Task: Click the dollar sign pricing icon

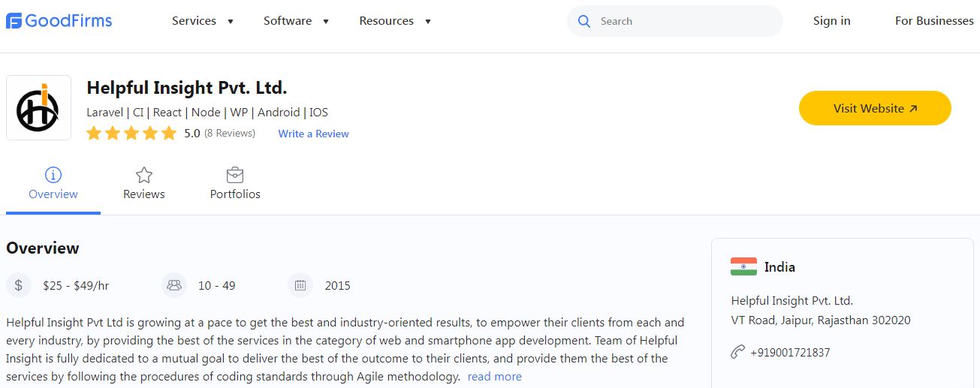Action: [19, 285]
